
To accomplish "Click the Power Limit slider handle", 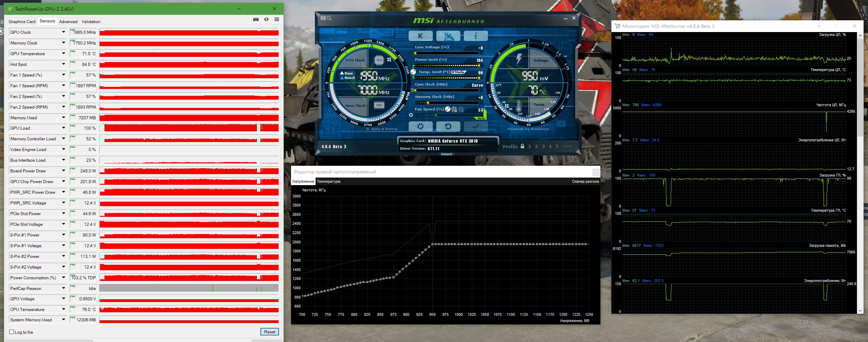I will 479,66.
